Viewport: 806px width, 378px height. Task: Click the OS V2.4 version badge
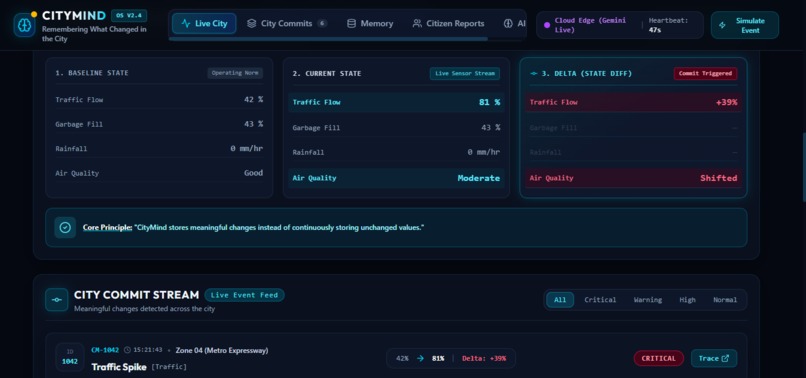129,16
